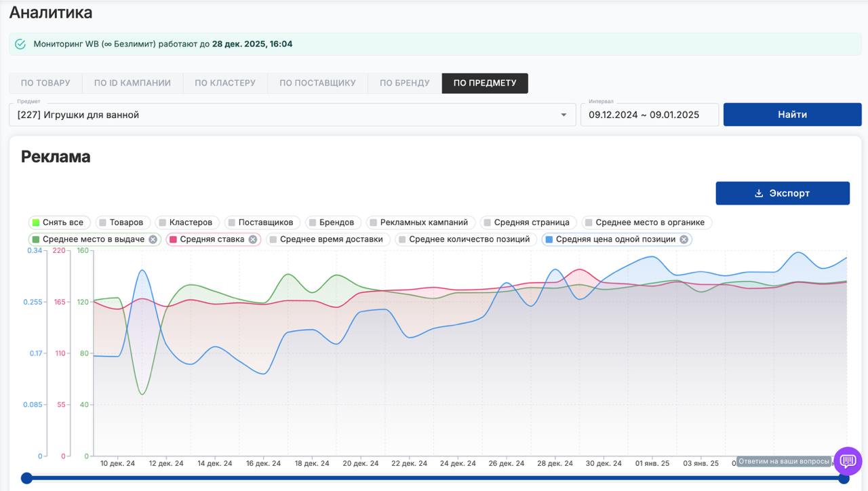Remove Среднее место в выдаче via x icon
The height and width of the screenshot is (491, 868).
click(153, 239)
